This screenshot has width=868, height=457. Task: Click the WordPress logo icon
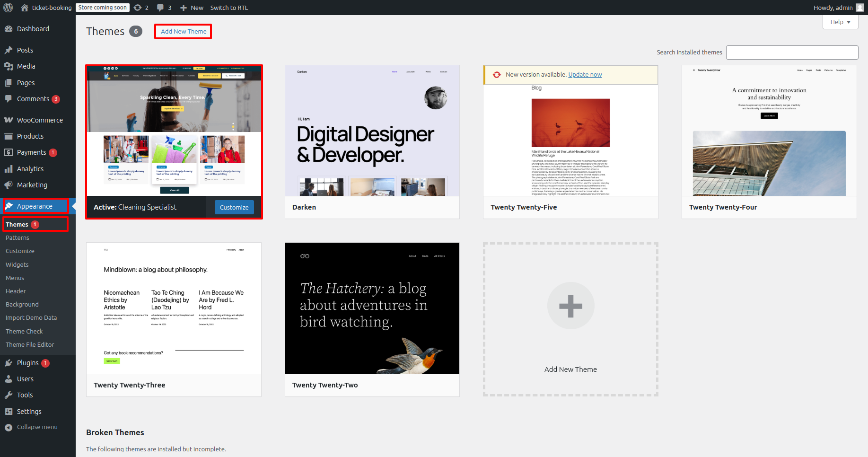[8, 8]
